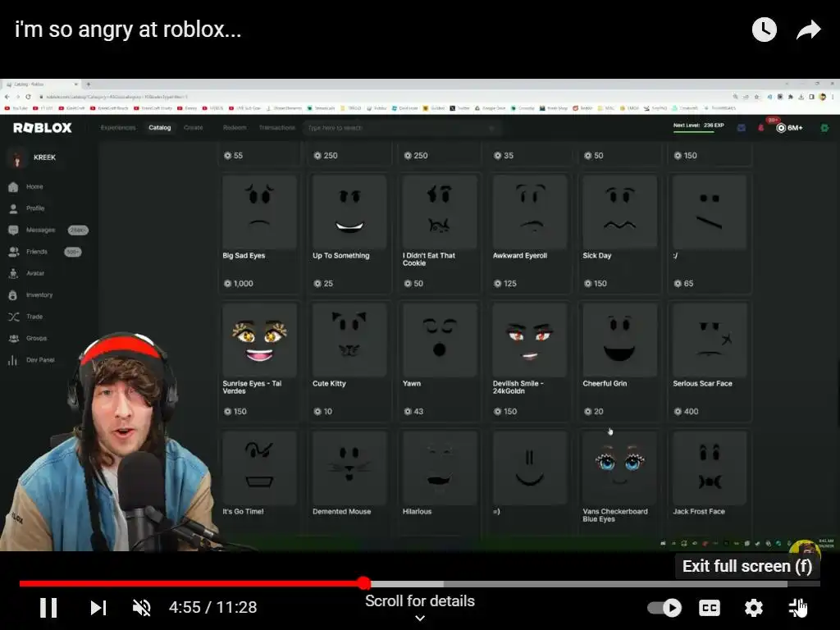Select the Serious Scar Face item
The height and width of the screenshot is (630, 840).
coord(710,340)
